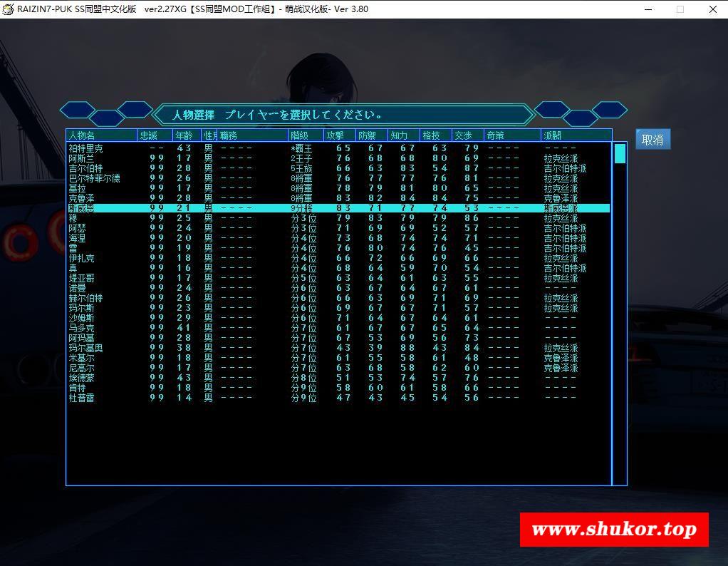Click the 取消 cancel button
728x566 pixels.
click(652, 139)
